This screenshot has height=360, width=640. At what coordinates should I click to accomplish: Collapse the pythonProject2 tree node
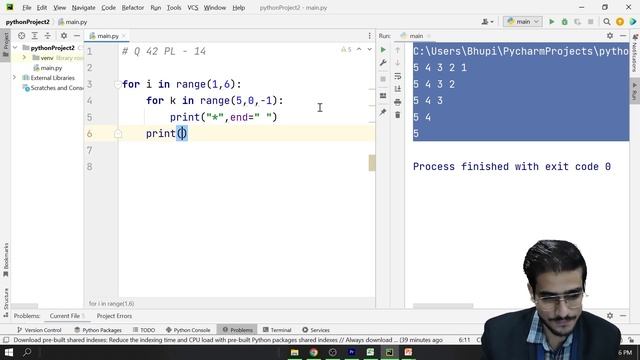tap(15, 48)
